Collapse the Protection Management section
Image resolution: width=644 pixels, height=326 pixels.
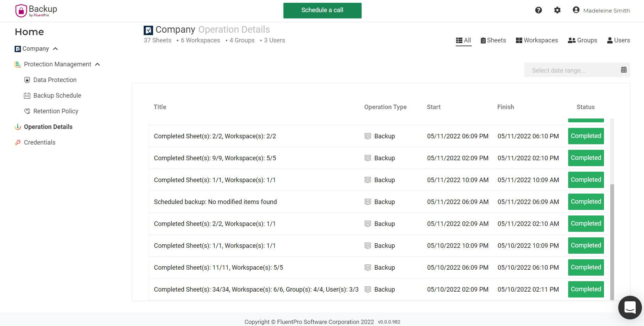98,64
